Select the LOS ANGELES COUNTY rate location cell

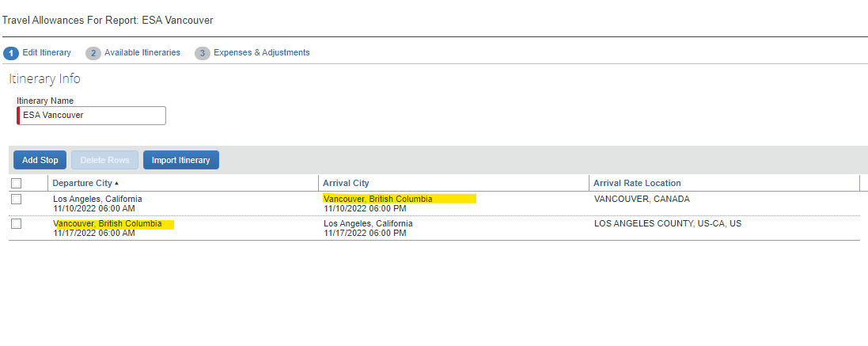point(668,223)
